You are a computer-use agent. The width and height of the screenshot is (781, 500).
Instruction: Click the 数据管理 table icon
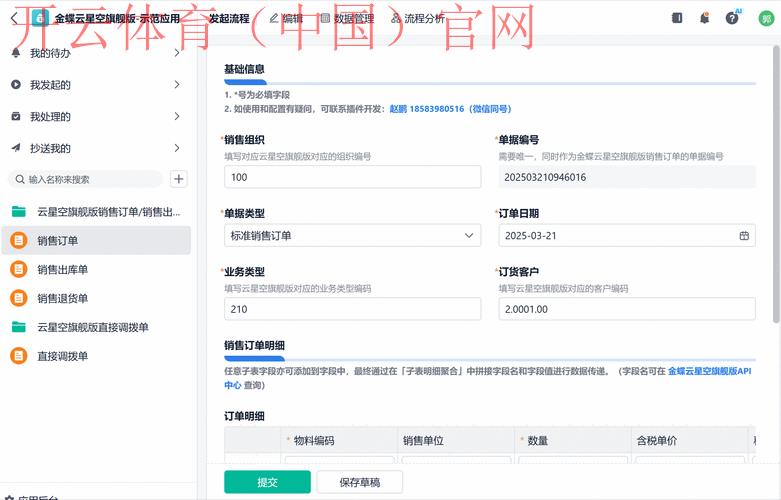325,18
